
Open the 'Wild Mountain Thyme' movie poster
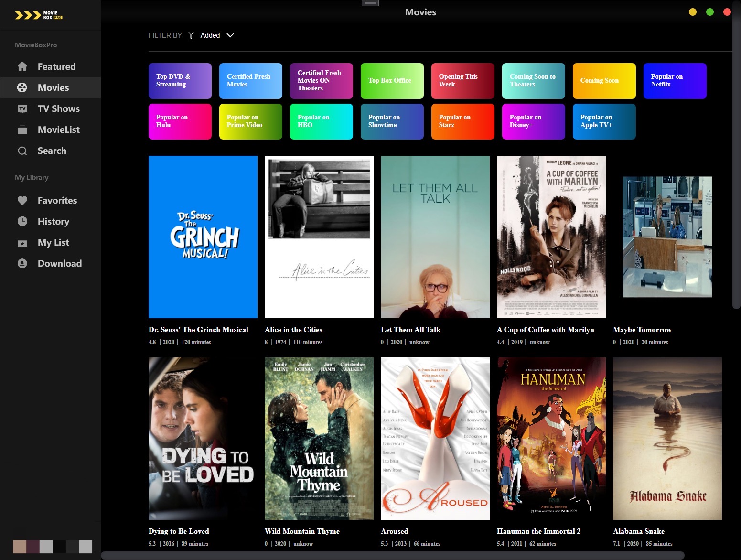[x=319, y=439]
